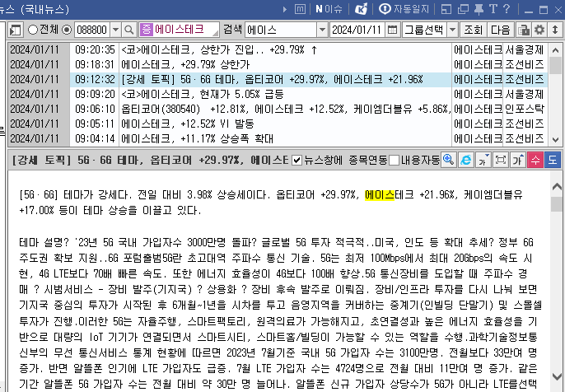Click the 증 badge next to 에이스테크

146,30
